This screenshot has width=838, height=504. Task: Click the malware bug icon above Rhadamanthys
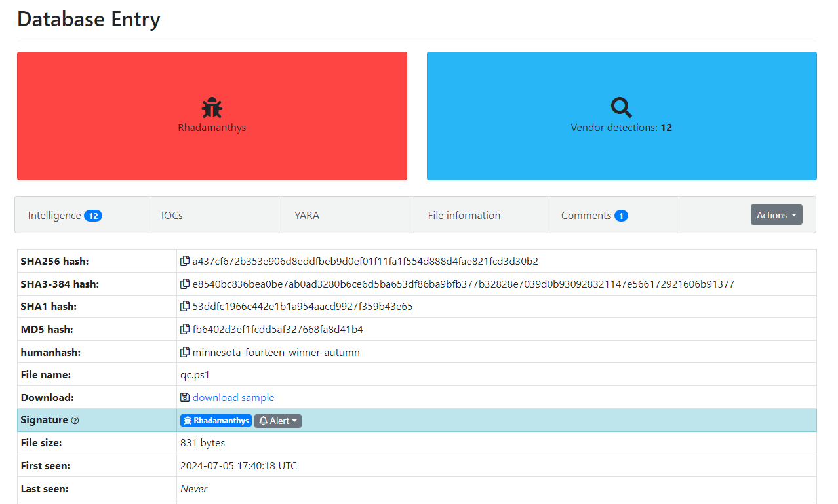click(x=212, y=106)
